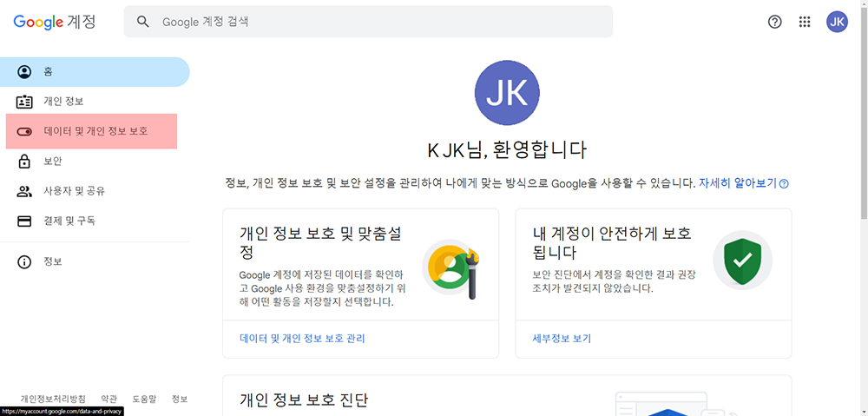Open 데이터 및 개인 정보 보호 관리 link
This screenshot has height=416, width=868.
[302, 339]
